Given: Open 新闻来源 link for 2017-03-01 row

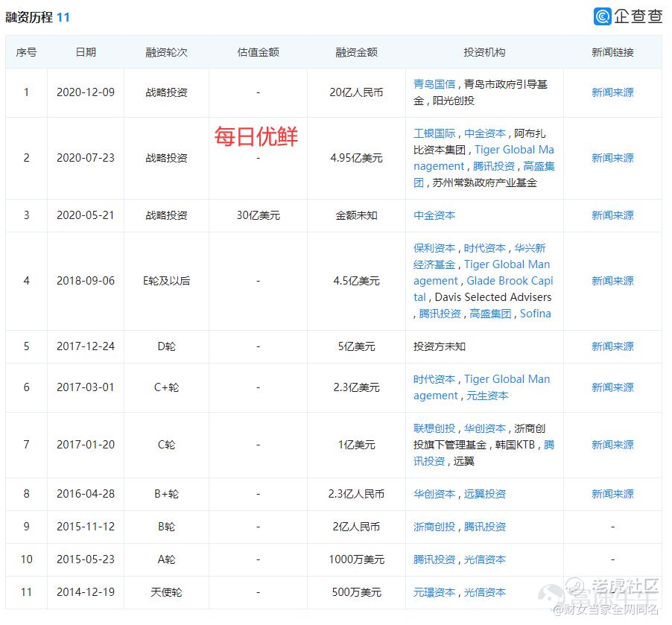Looking at the screenshot, I should (612, 388).
